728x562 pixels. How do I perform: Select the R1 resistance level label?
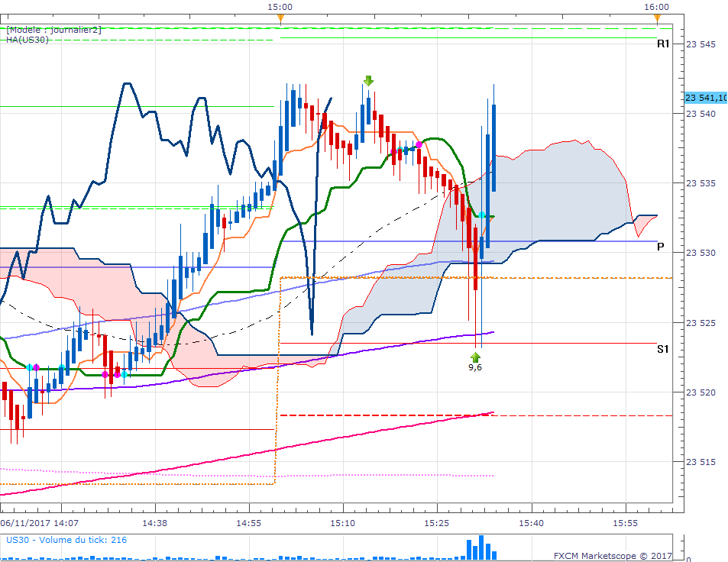coord(663,44)
